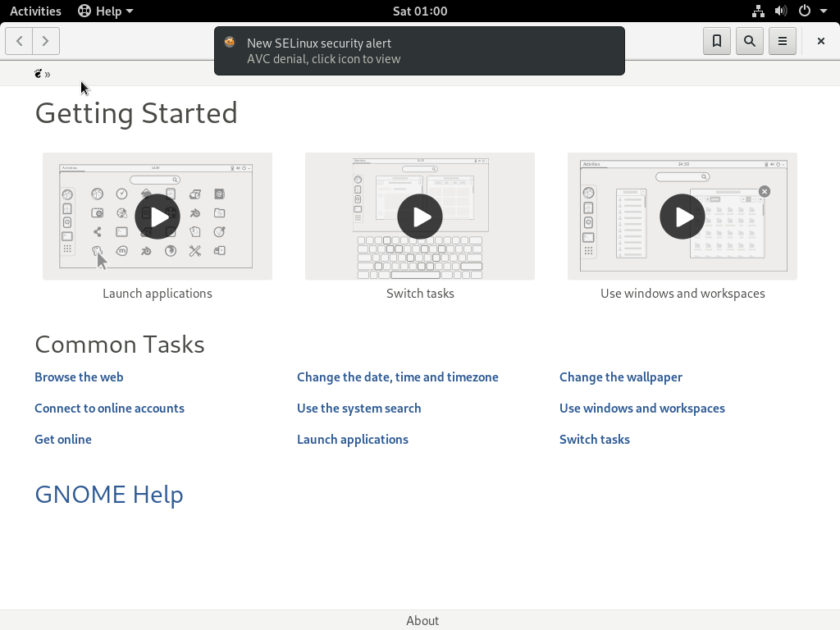The image size is (840, 630).
Task: Click the Use windows and workspaces video caption
Action: [682, 294]
